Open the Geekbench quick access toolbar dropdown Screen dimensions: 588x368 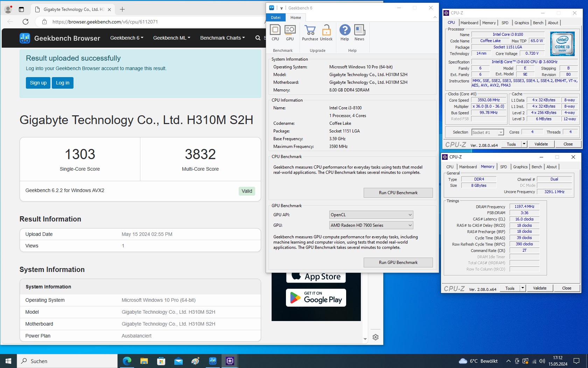coord(281,8)
